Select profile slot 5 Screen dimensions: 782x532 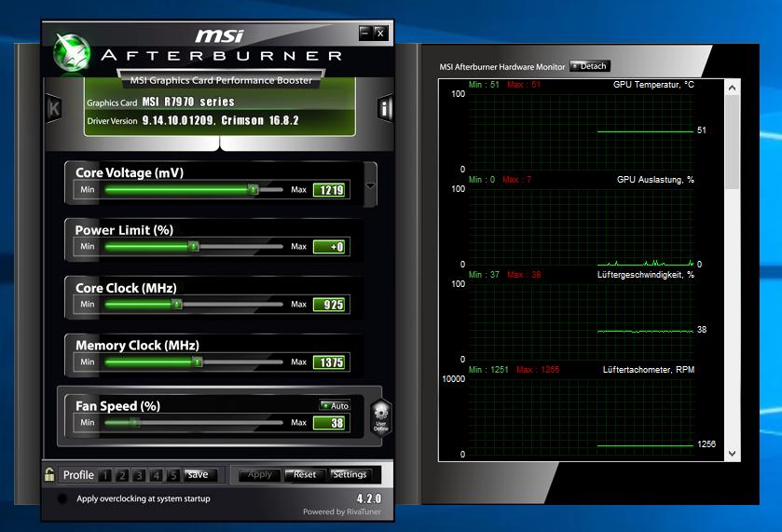[x=172, y=475]
